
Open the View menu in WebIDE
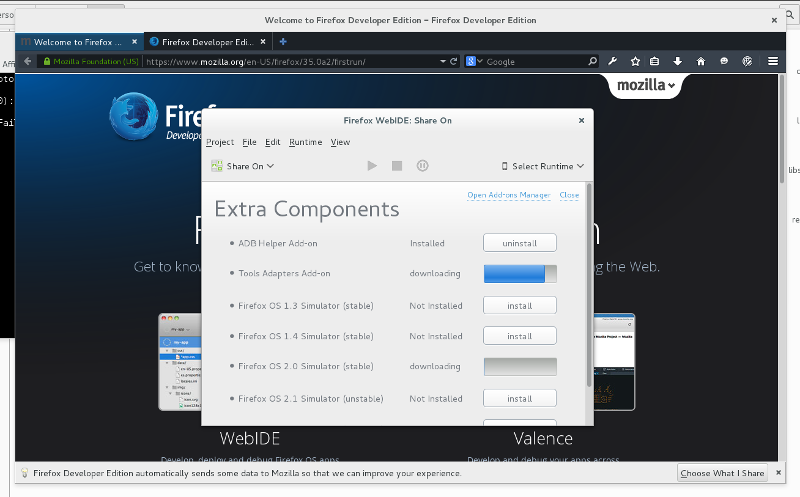340,142
